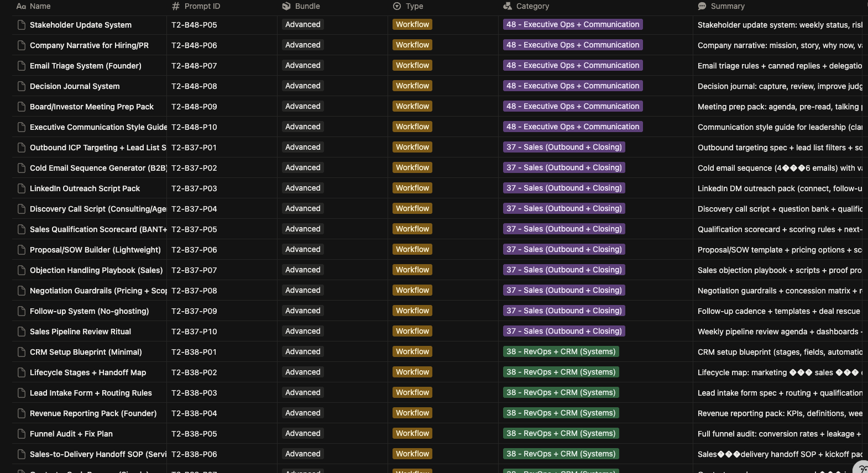Click the # icon beside Prompt ID header
The width and height of the screenshot is (868, 473).
175,6
